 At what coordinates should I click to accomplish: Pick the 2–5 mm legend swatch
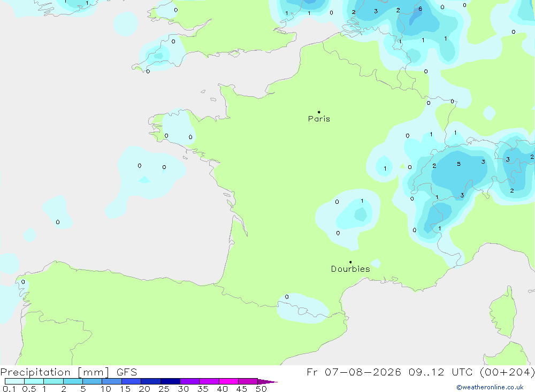point(73,381)
